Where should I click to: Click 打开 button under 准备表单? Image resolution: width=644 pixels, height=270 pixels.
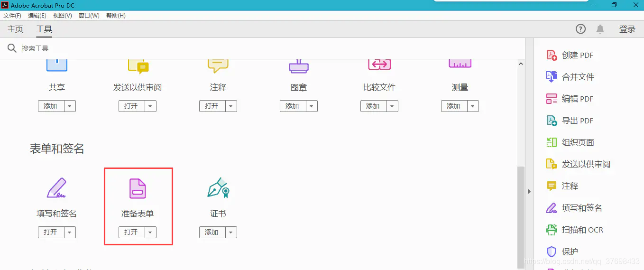(131, 233)
